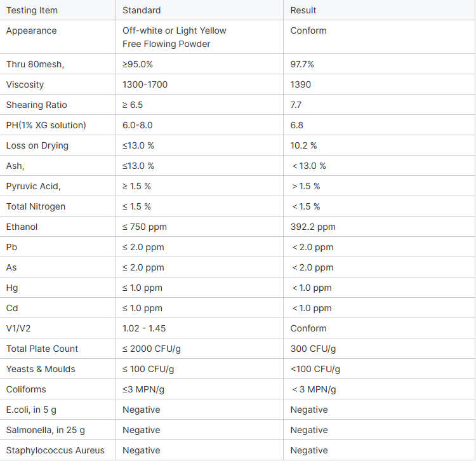Select the Viscosity result 1390
This screenshot has width=476, height=461.
(301, 84)
